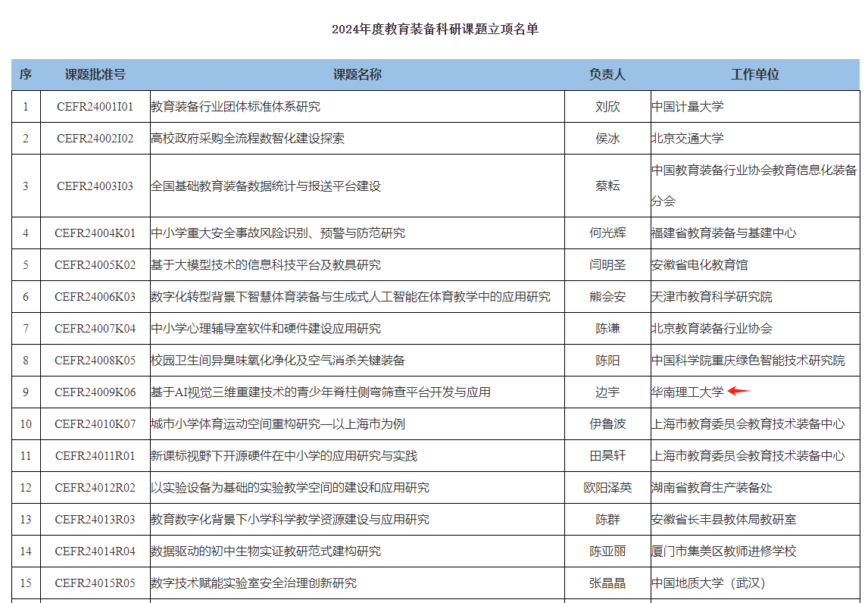Select approval number CEFR24001I01
This screenshot has height=603, width=868.
(x=95, y=107)
